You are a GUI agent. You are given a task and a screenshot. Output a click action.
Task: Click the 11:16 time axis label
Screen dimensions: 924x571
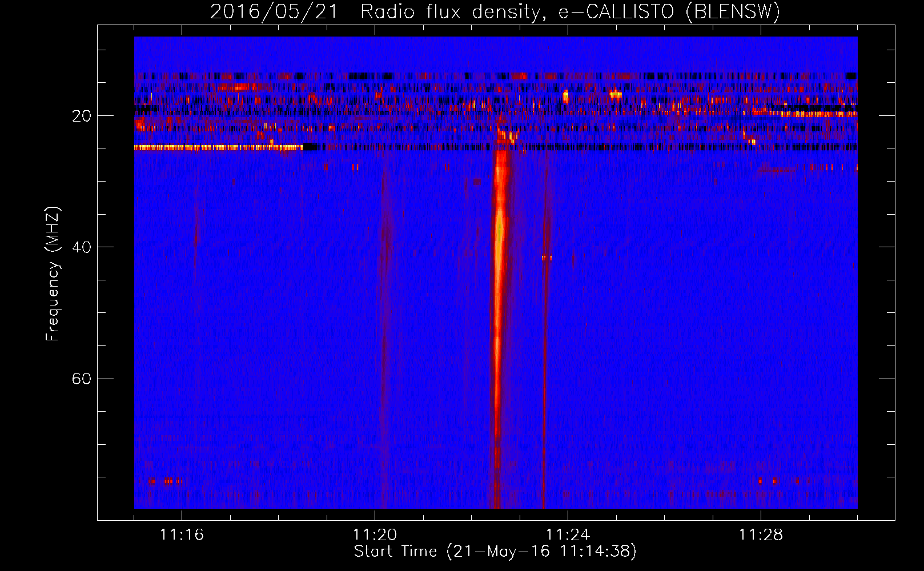tap(182, 534)
